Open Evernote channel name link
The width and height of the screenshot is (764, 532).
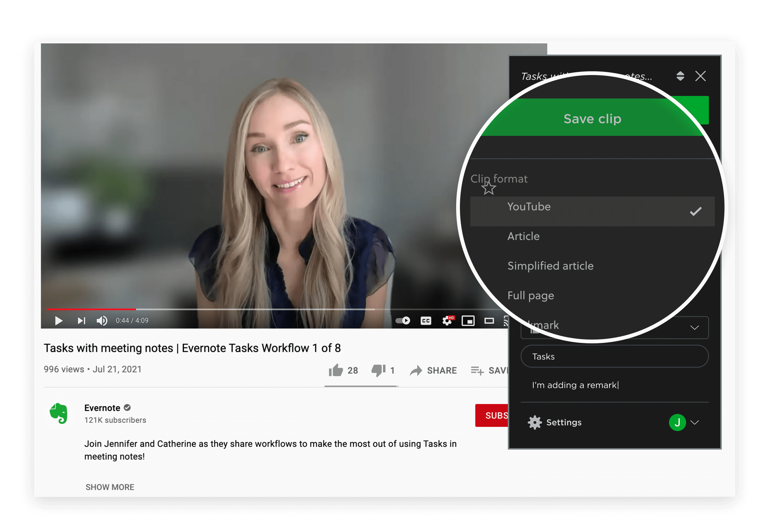(102, 408)
